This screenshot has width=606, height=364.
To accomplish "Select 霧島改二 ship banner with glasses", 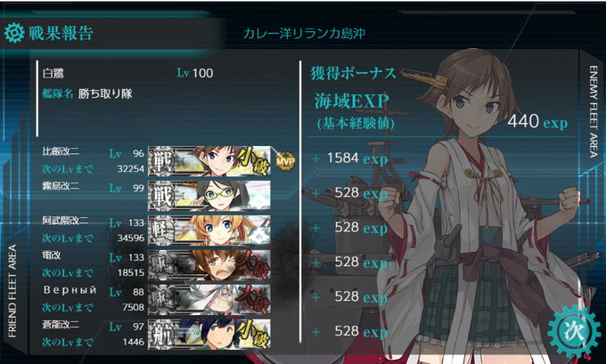I will (x=209, y=196).
